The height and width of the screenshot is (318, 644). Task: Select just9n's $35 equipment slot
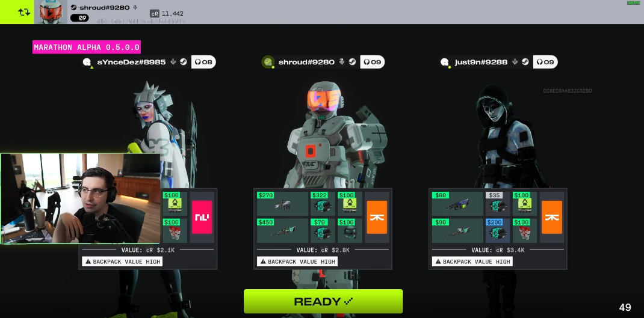pos(498,204)
